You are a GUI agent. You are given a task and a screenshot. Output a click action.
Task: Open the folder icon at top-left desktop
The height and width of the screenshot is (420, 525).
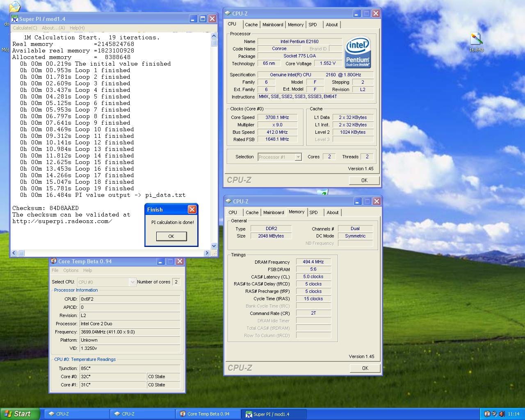click(x=14, y=7)
